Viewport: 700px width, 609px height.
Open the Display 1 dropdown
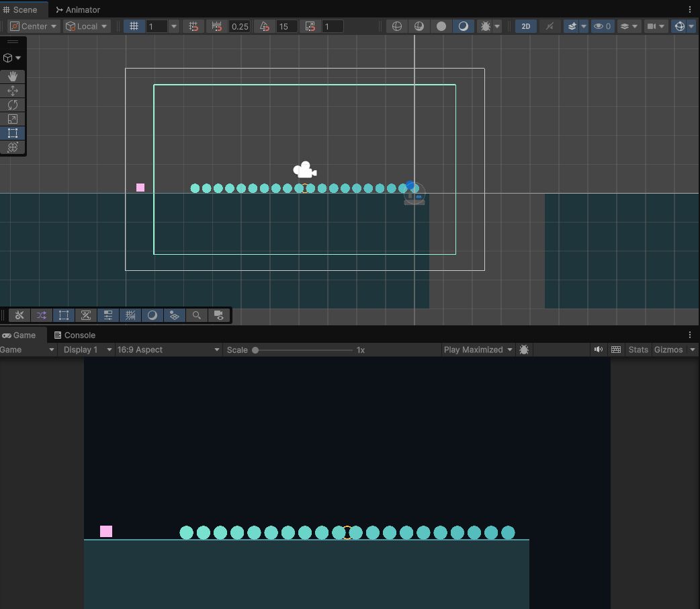pos(87,350)
